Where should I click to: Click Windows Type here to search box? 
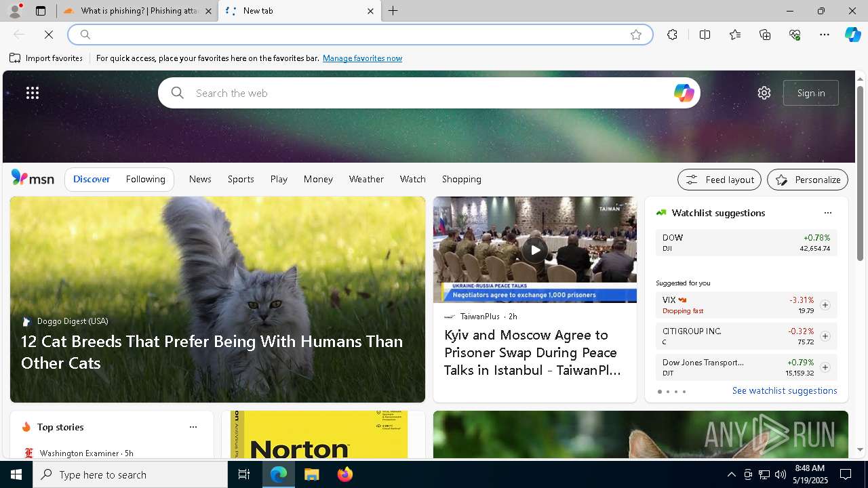[x=130, y=474]
